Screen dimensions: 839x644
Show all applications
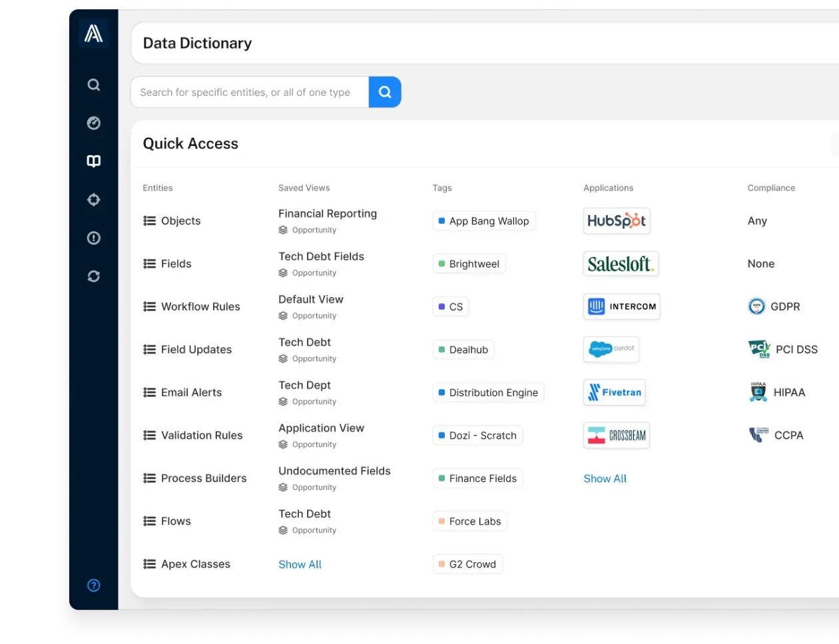(605, 478)
